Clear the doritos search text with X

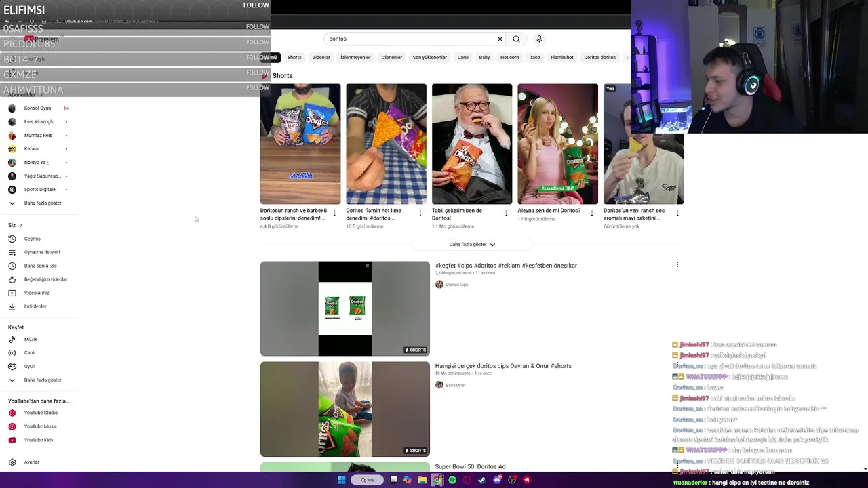point(500,39)
